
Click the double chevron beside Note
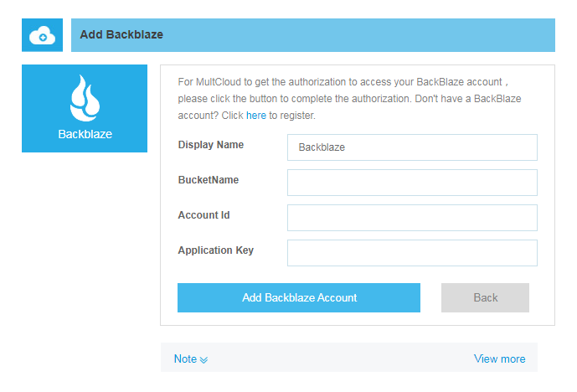(204, 359)
